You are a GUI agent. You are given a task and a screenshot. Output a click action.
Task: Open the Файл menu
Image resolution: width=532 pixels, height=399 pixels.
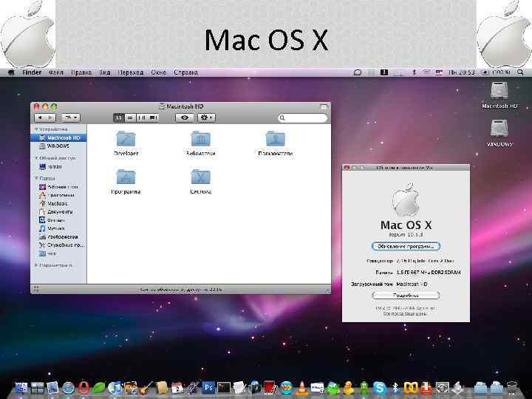coord(56,72)
